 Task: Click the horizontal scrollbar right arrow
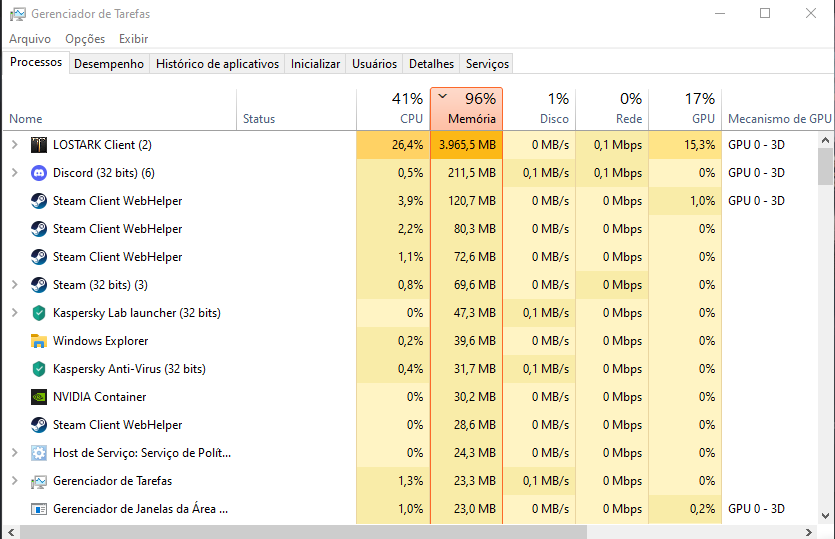pos(809,532)
